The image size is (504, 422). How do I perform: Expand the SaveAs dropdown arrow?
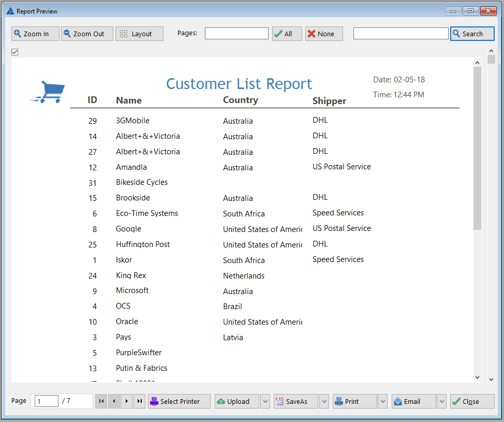click(324, 401)
